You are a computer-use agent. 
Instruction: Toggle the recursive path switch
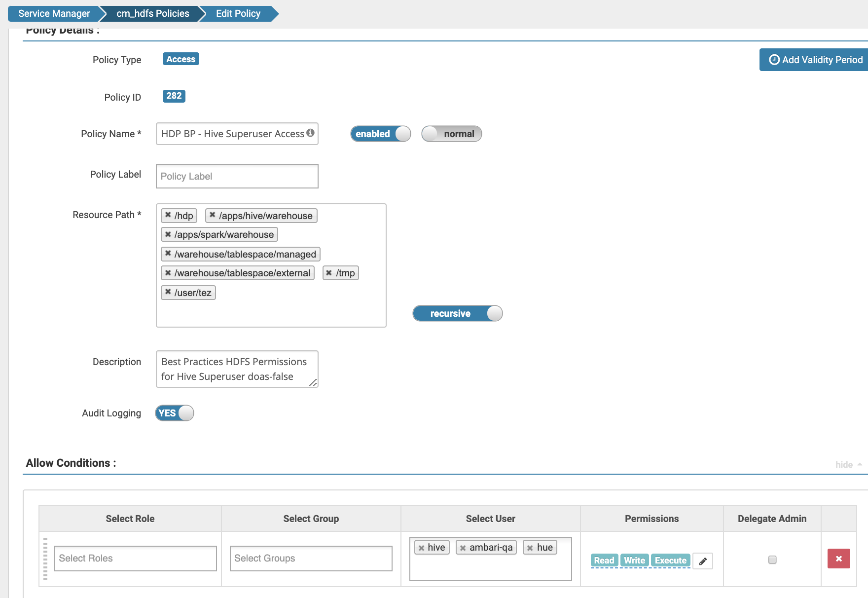click(x=457, y=313)
